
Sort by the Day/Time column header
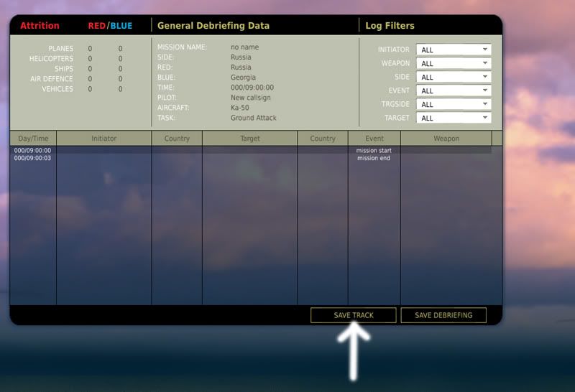33,139
